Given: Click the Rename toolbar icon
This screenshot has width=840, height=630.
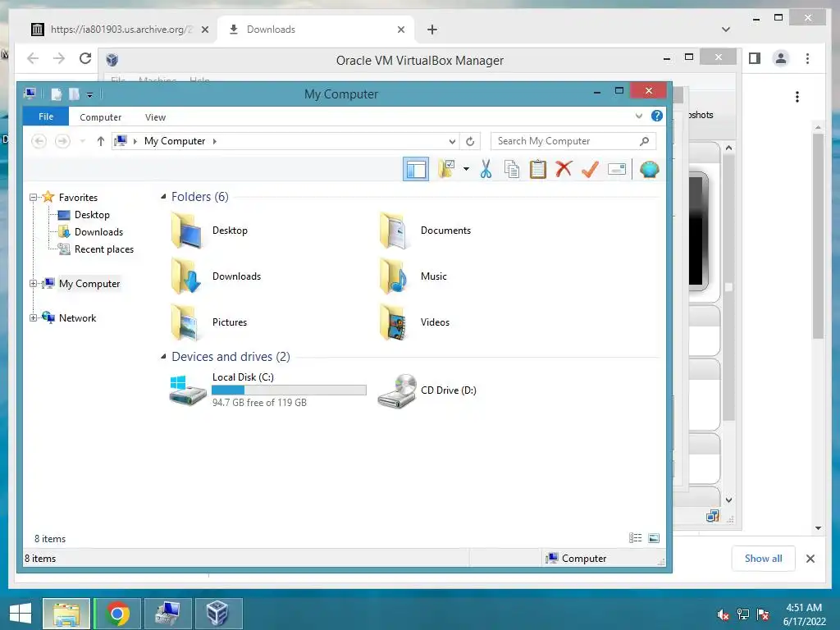Looking at the screenshot, I should [x=617, y=169].
